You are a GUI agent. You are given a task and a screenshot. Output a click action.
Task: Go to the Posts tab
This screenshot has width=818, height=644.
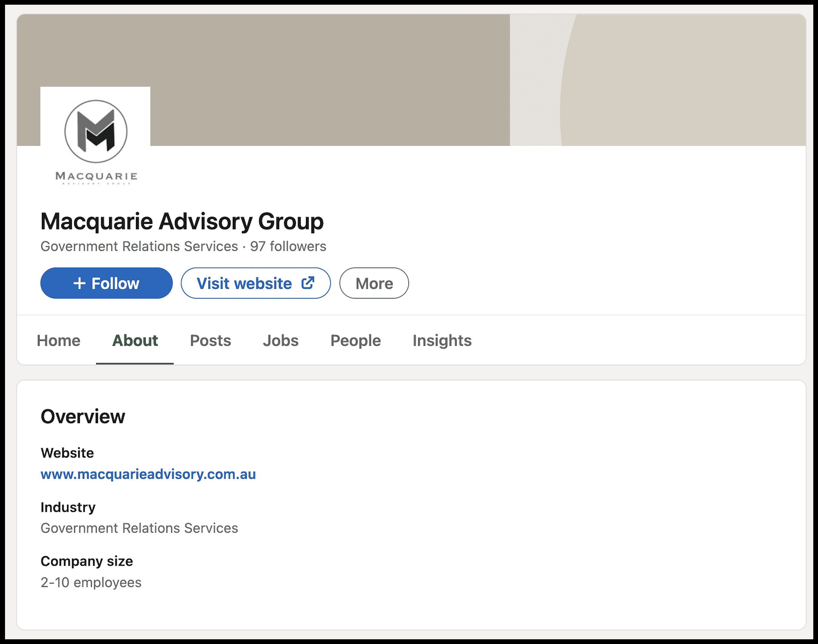(x=210, y=340)
